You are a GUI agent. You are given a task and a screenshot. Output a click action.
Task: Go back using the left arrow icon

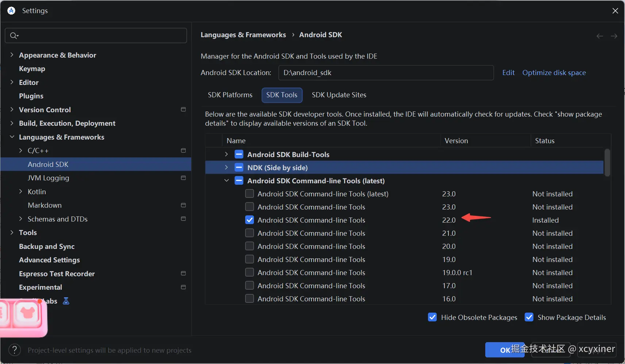600,36
